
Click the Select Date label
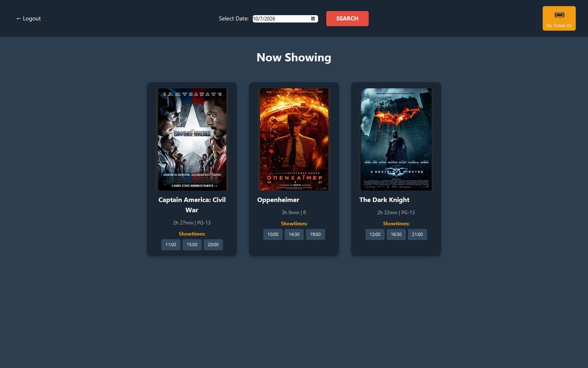(x=234, y=18)
